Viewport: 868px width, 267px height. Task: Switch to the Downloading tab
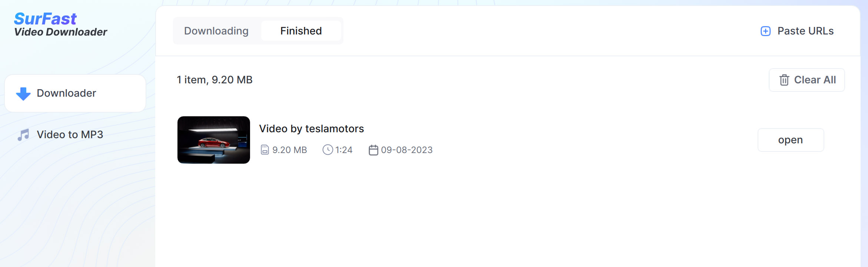tap(216, 31)
